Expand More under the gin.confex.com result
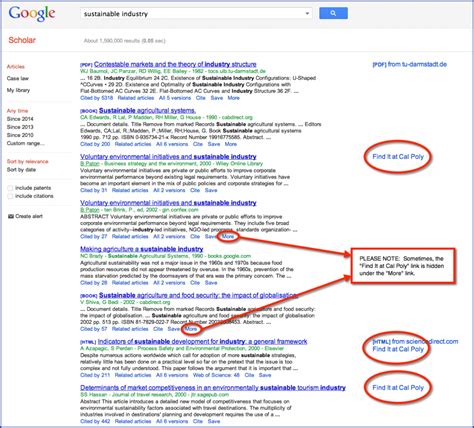The image size is (474, 428). [x=228, y=237]
